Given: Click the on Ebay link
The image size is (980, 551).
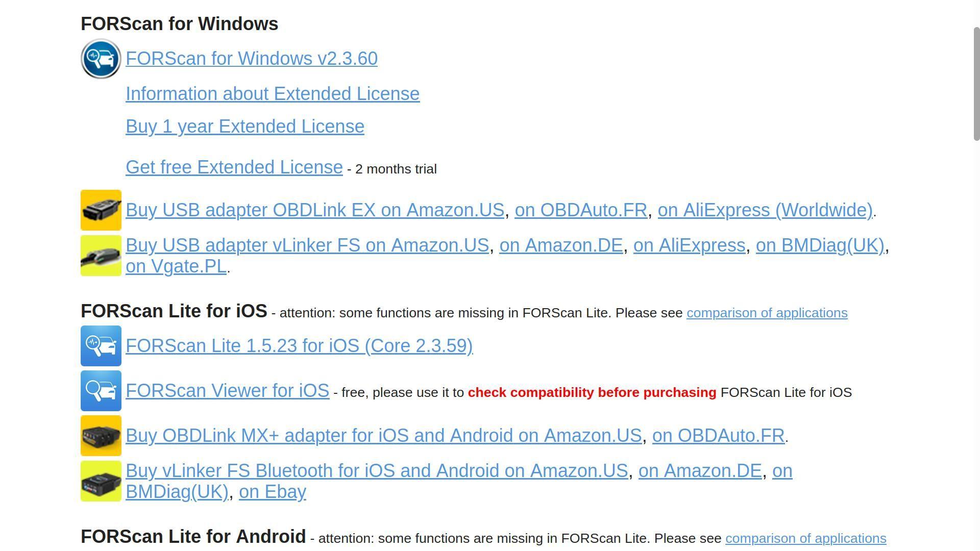Looking at the screenshot, I should point(273,492).
